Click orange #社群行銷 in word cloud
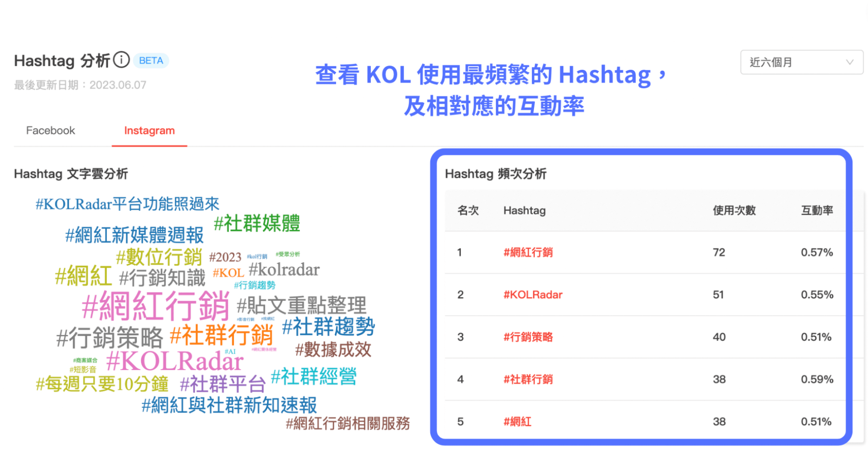This screenshot has height=472, width=868. (221, 335)
